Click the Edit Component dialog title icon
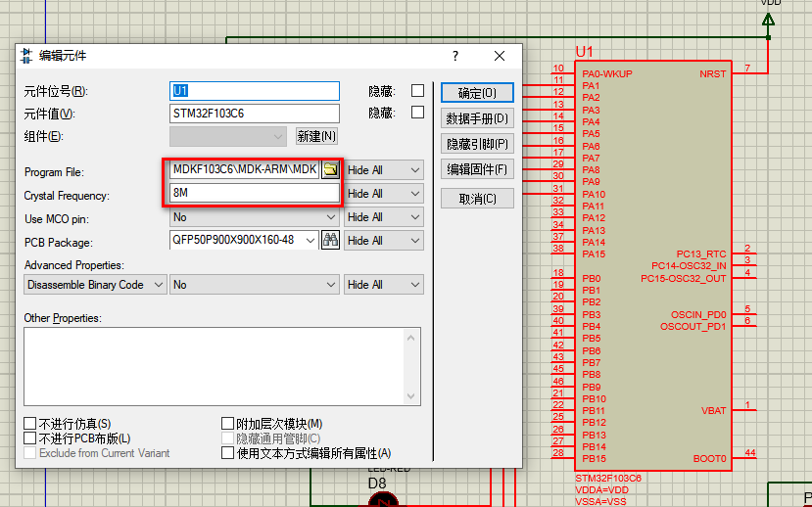 coord(25,56)
